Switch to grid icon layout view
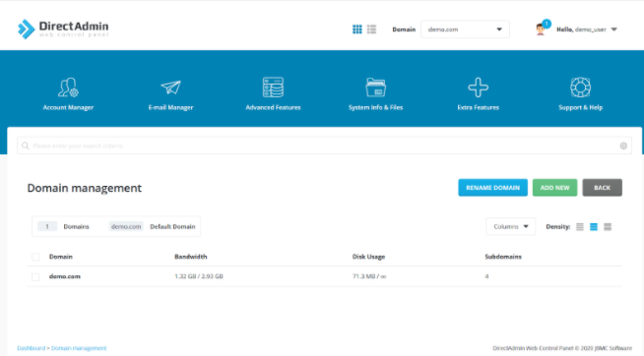Image resolution: width=644 pixels, height=356 pixels. (357, 30)
